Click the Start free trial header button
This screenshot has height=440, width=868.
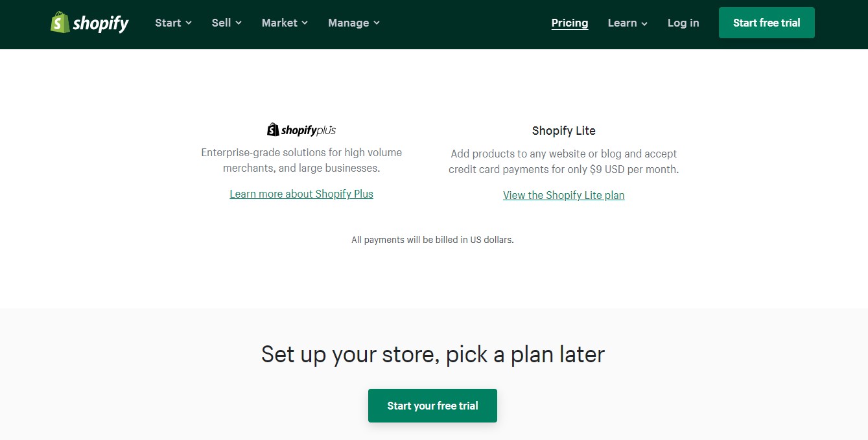(x=766, y=22)
